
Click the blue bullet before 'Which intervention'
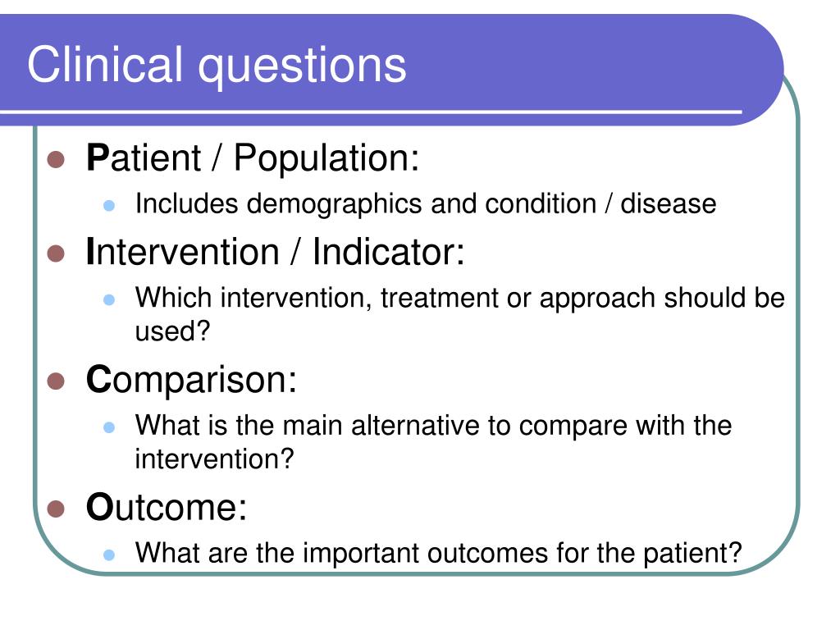[x=109, y=299]
